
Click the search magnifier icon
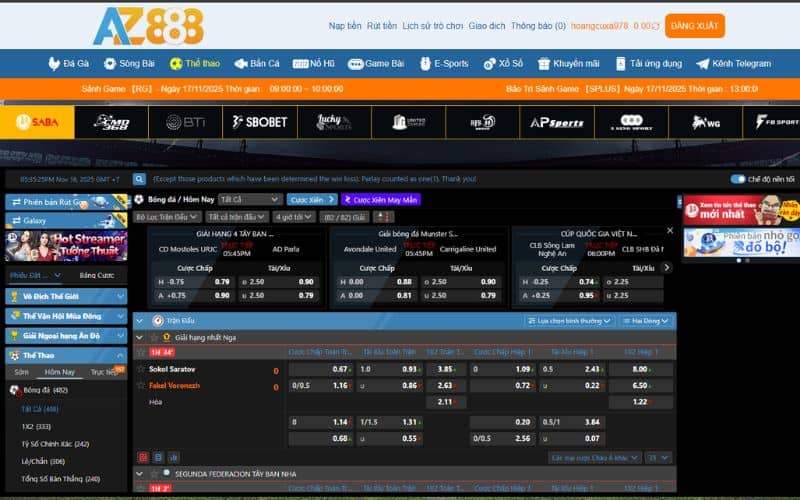141,179
